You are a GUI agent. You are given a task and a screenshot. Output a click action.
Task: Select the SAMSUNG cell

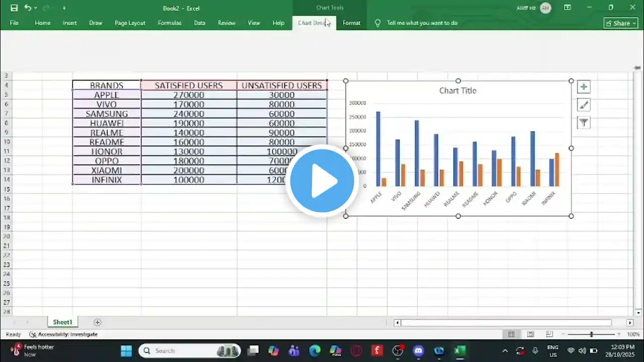click(107, 114)
